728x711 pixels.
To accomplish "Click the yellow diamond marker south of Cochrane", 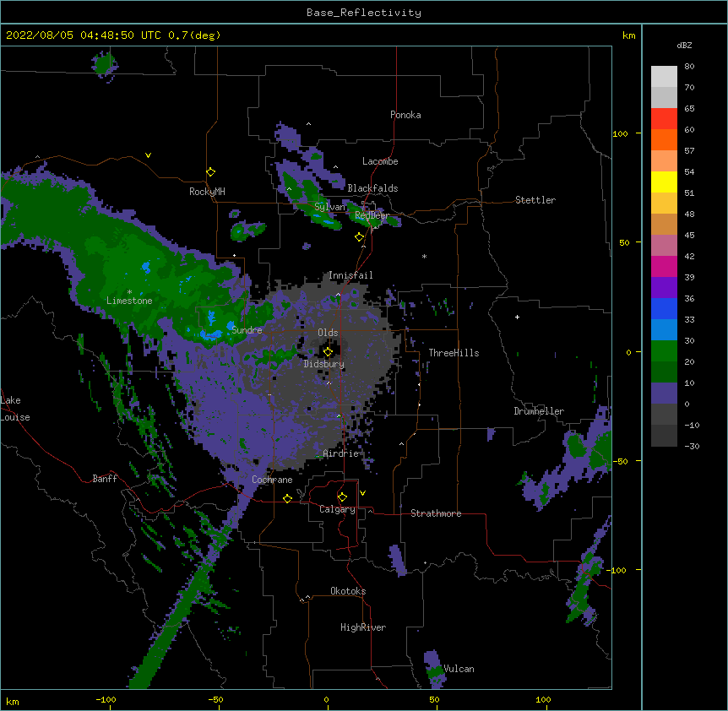I will coord(287,498).
